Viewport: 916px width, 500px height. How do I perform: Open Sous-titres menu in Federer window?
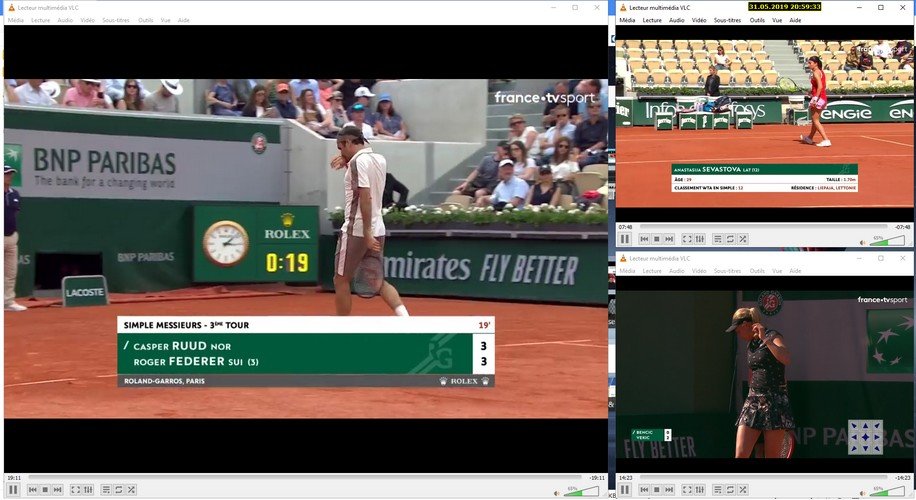pos(116,20)
